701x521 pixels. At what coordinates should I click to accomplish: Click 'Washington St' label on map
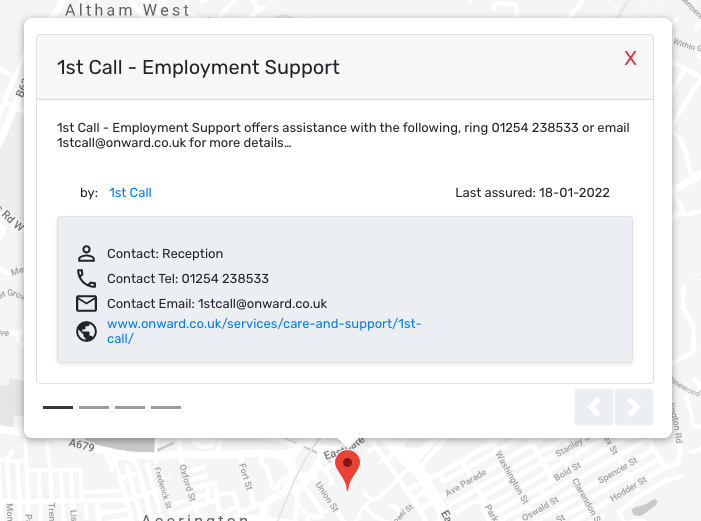(512, 478)
